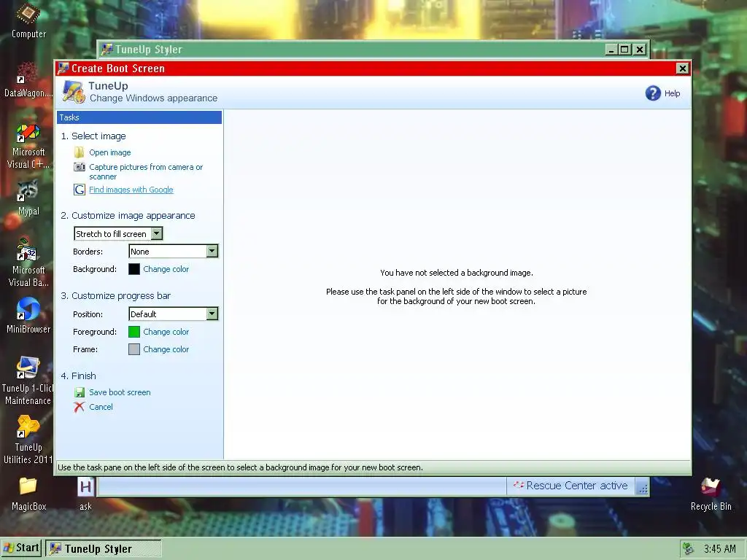Click Change color link for Foreground
This screenshot has width=747, height=560.
tap(166, 332)
